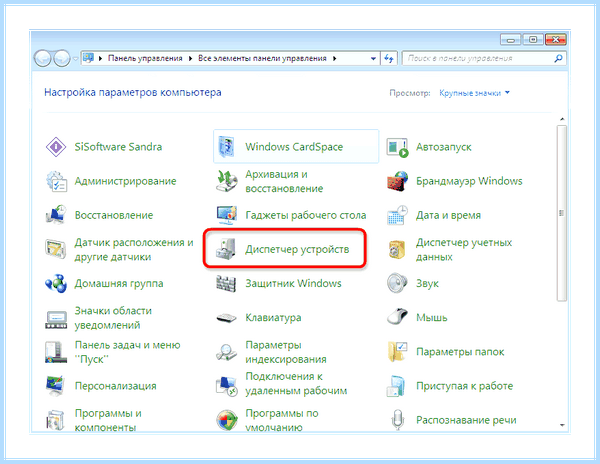This screenshot has height=464, width=600.
Task: Click the Датчик расположения icon
Action: pyautogui.click(x=56, y=249)
